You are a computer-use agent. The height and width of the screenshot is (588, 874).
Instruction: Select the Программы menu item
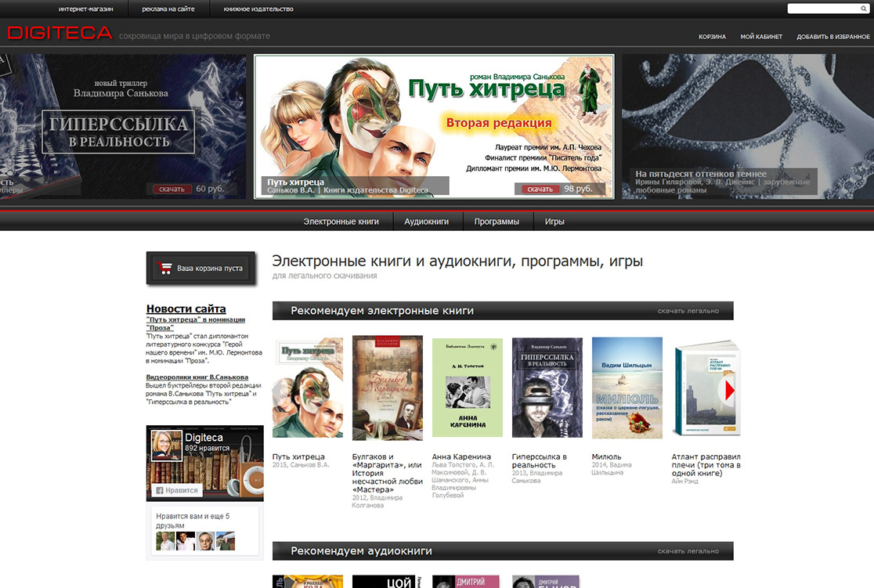(x=497, y=222)
